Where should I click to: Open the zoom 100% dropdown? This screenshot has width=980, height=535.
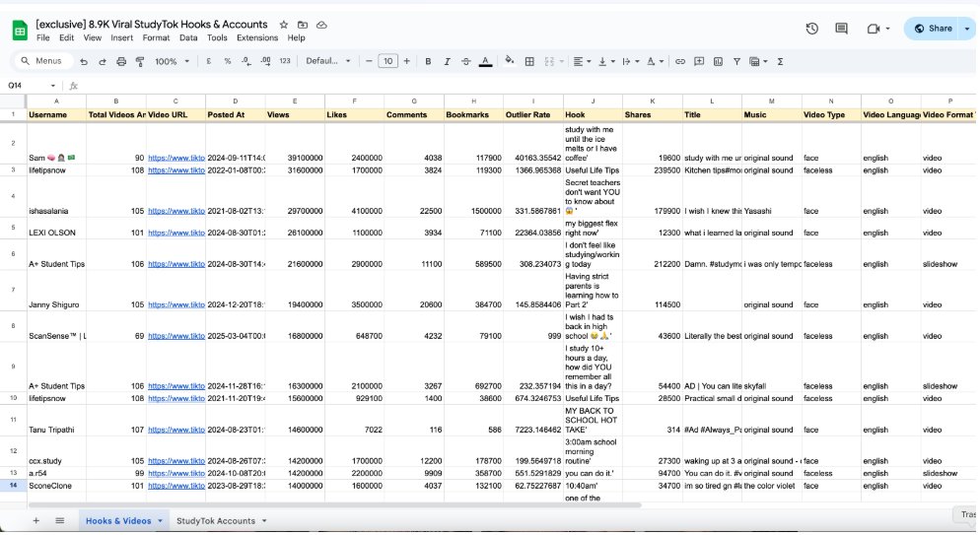click(x=172, y=61)
